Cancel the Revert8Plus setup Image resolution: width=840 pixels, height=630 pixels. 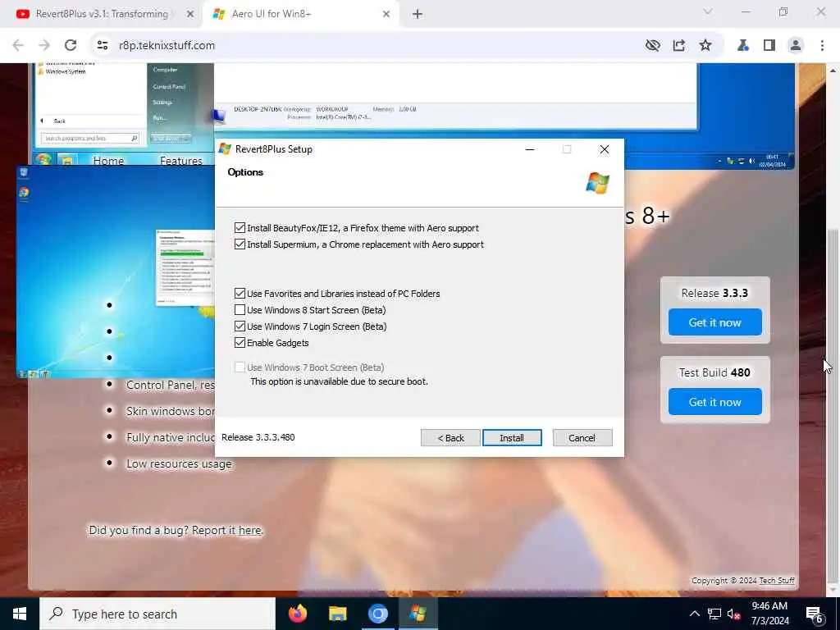click(582, 438)
